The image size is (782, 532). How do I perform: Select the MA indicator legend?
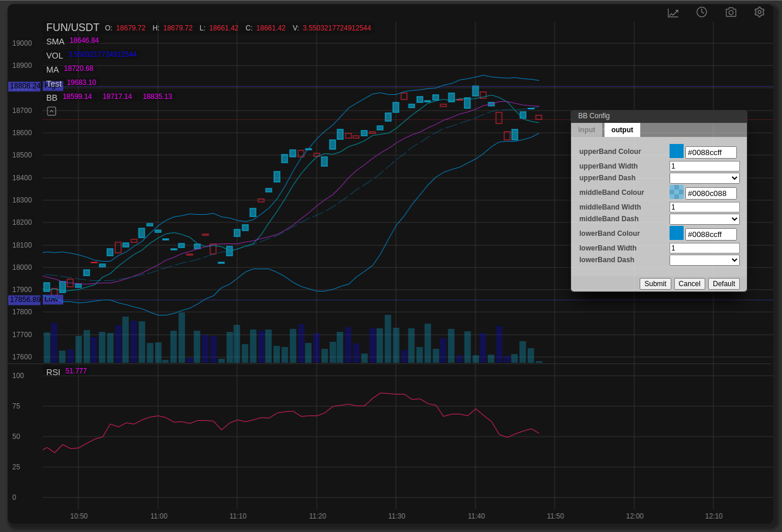point(53,70)
